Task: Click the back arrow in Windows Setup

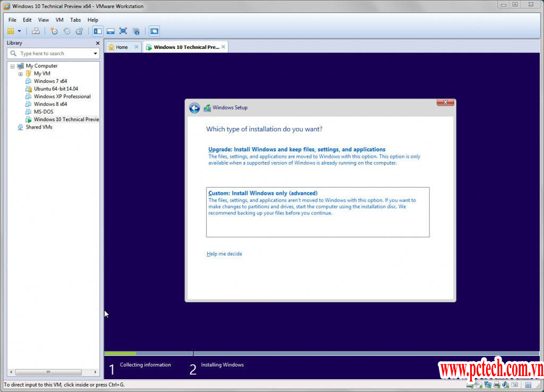Action: [194, 108]
